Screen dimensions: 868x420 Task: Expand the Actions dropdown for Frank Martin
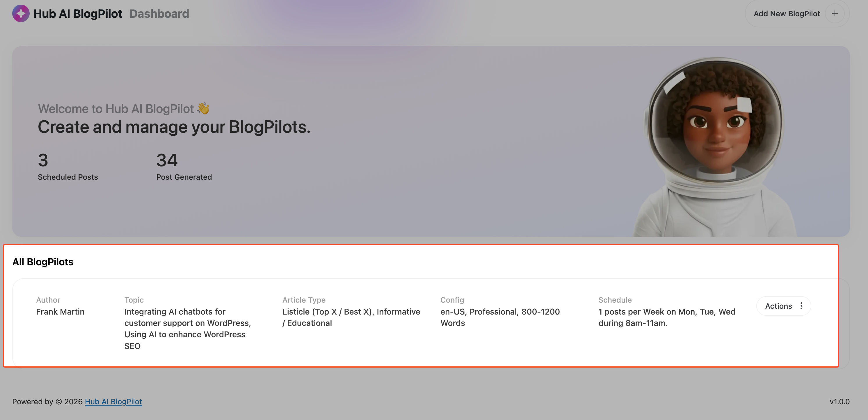(x=778, y=306)
